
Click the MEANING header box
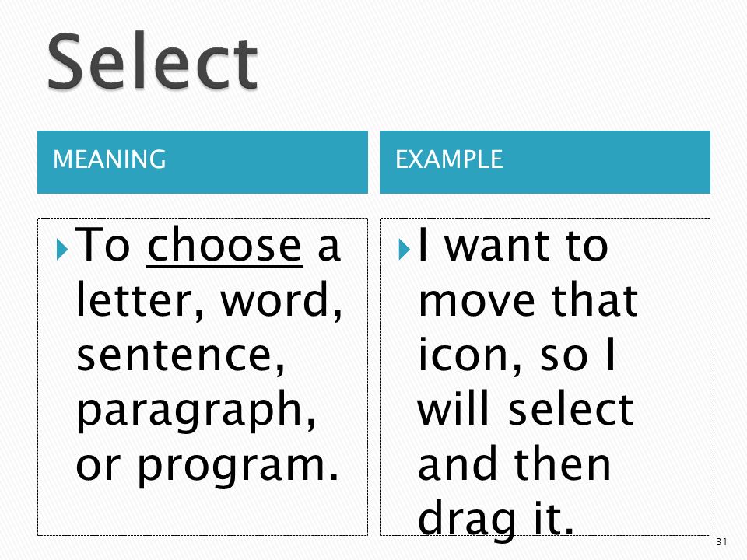pos(202,162)
